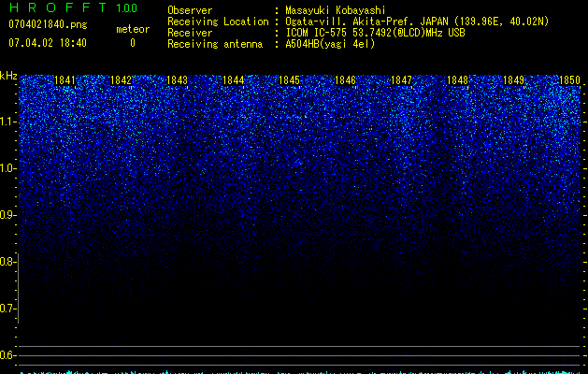
Task: Click the Receiving Location label
Action: point(218,22)
